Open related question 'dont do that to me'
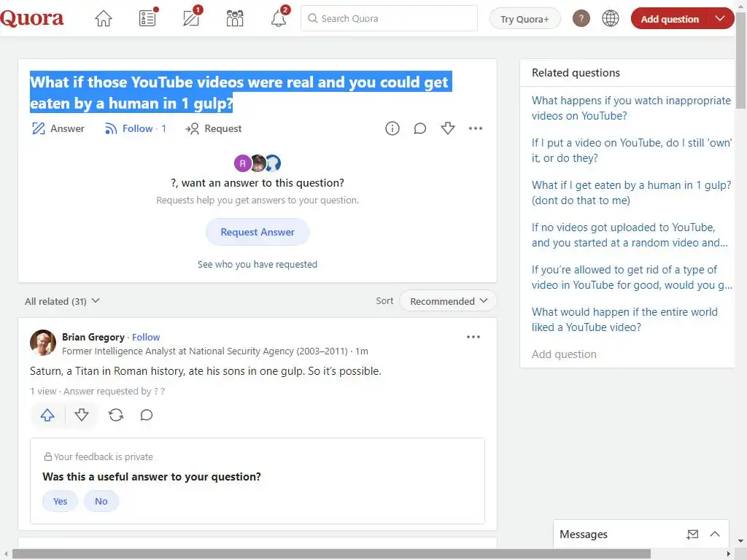Image resolution: width=747 pixels, height=560 pixels. 631,192
